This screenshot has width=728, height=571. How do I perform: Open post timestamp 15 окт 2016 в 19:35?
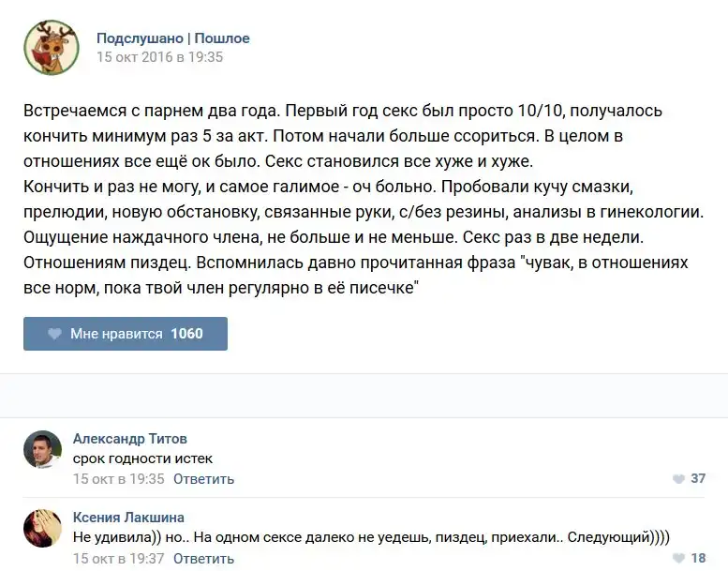159,56
